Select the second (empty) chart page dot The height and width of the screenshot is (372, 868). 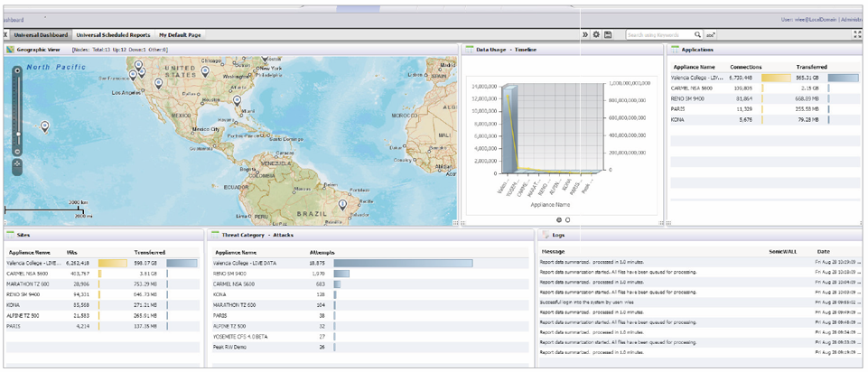[568, 219]
